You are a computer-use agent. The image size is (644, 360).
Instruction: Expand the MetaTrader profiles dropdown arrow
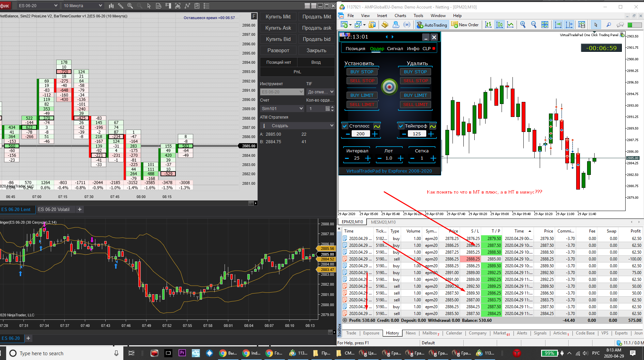pos(364,25)
